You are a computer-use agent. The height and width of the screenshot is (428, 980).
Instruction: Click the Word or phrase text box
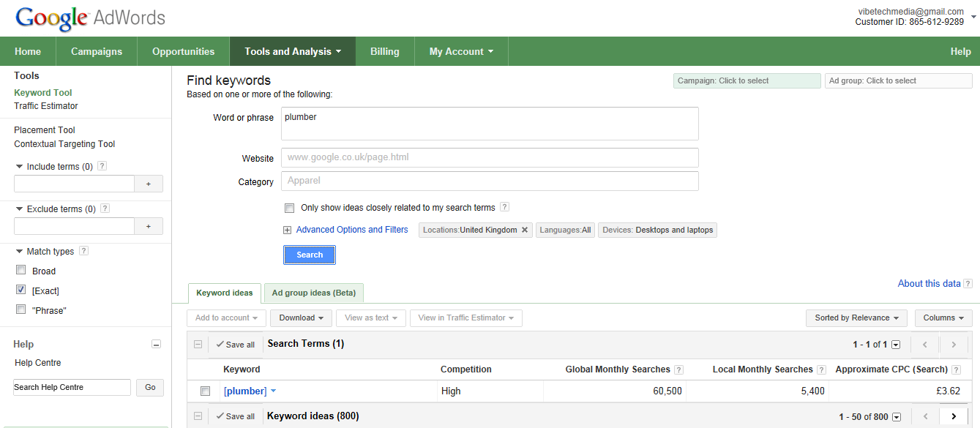click(x=490, y=124)
